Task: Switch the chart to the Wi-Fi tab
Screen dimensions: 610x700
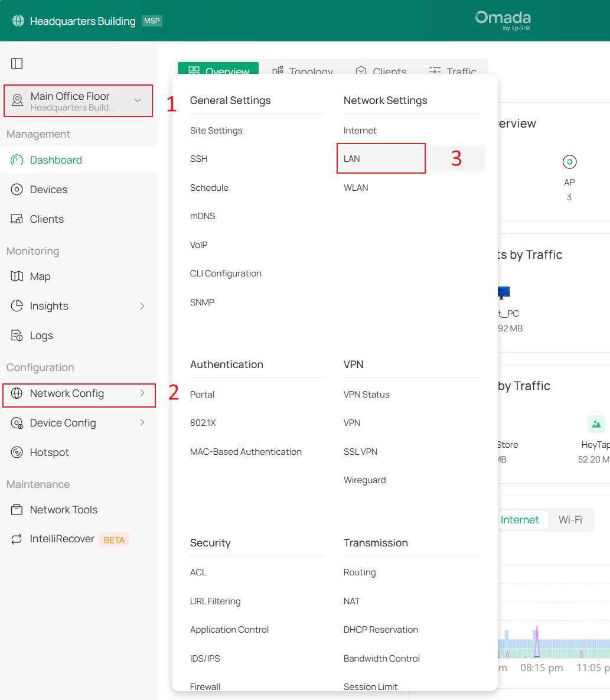Action: [570, 520]
